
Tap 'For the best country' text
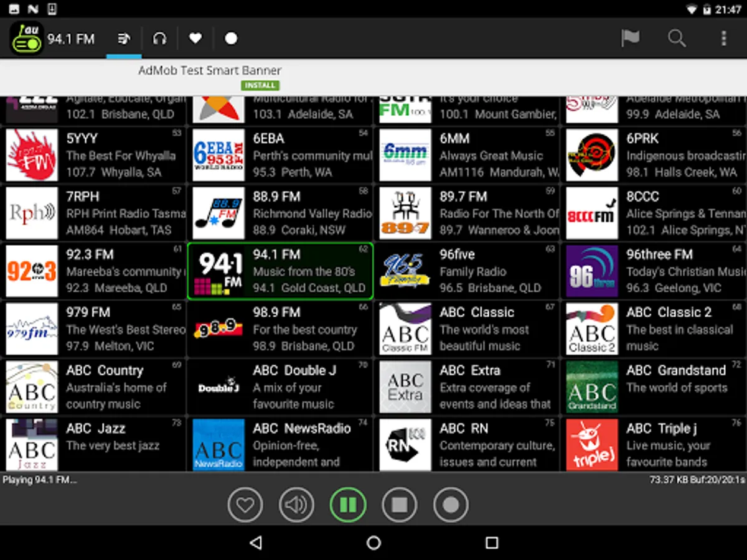(x=305, y=330)
